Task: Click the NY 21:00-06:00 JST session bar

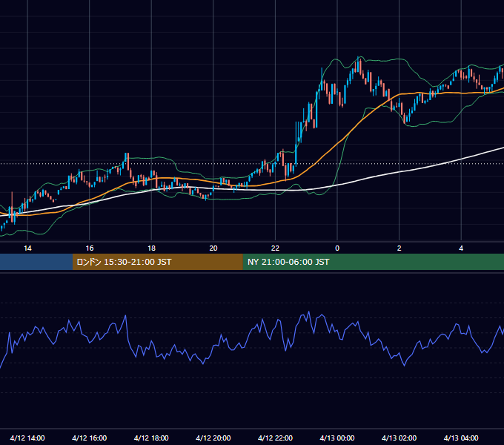Action: (x=373, y=262)
